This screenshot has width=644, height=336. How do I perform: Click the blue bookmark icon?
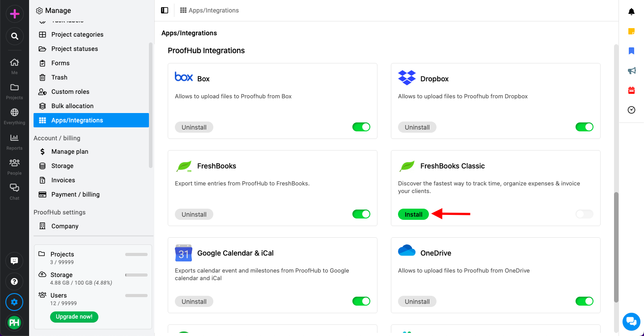point(631,51)
